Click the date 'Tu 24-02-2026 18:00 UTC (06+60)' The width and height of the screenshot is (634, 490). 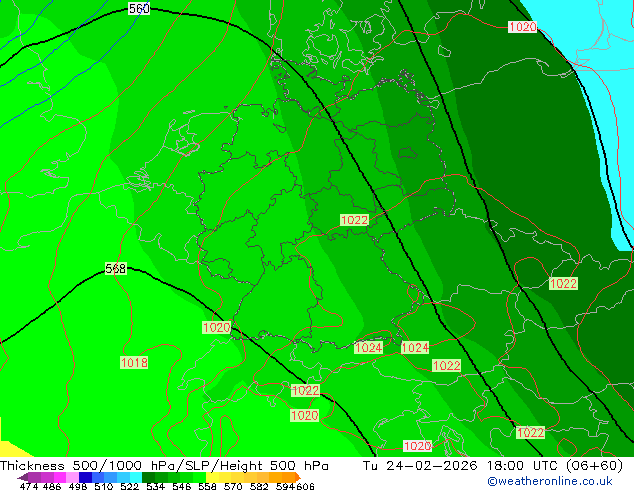coord(493,466)
